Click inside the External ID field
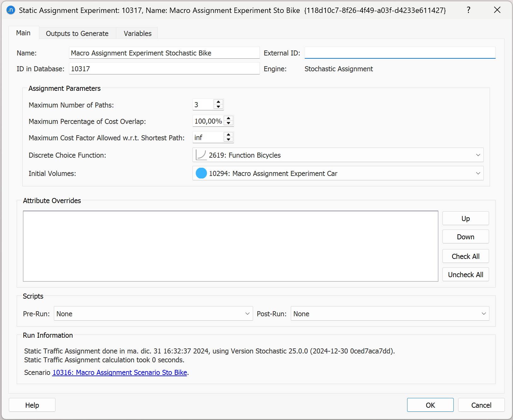This screenshot has height=420, width=513. [400, 53]
